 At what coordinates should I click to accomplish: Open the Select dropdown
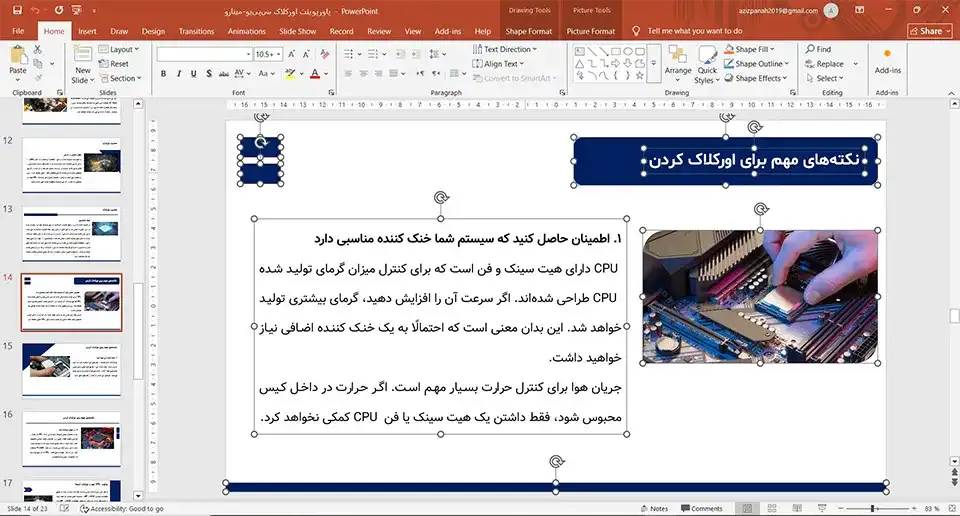point(825,78)
